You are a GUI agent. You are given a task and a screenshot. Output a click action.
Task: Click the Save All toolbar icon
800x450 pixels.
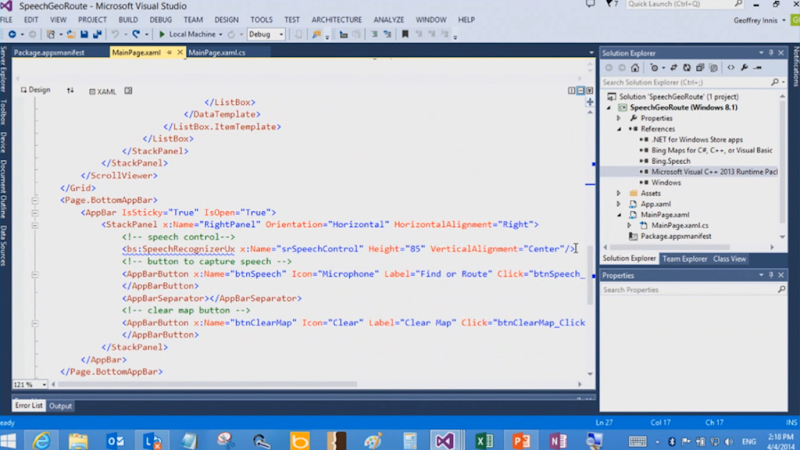click(97, 34)
